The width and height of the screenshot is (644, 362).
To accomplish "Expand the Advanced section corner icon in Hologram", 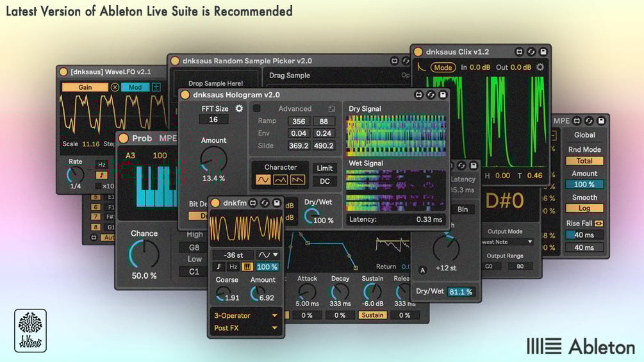I will coord(331,109).
